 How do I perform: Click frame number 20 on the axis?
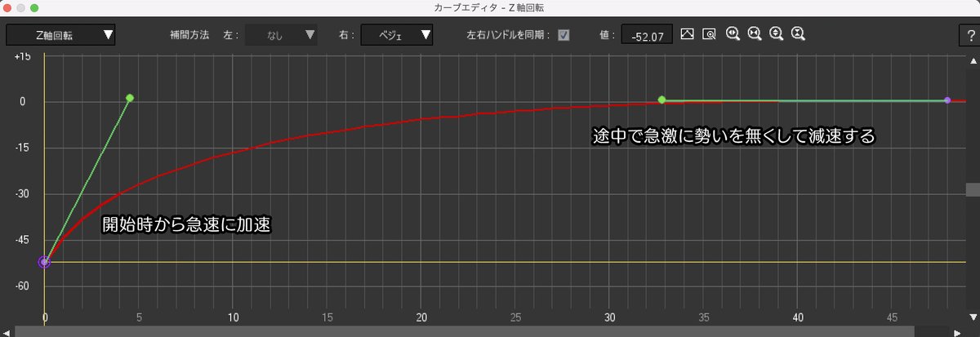click(422, 317)
